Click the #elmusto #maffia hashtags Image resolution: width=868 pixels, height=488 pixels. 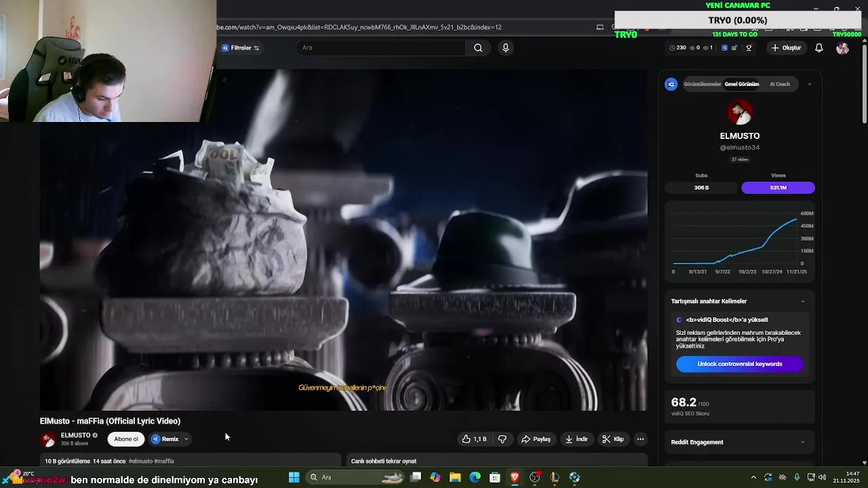pos(151,462)
